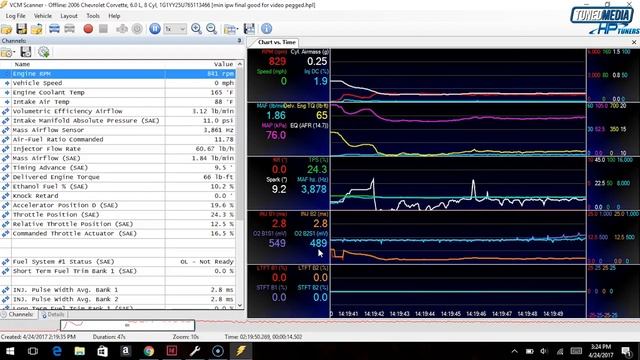Open the 1x playback speed dropdown
The height and width of the screenshot is (360, 640).
click(175, 29)
